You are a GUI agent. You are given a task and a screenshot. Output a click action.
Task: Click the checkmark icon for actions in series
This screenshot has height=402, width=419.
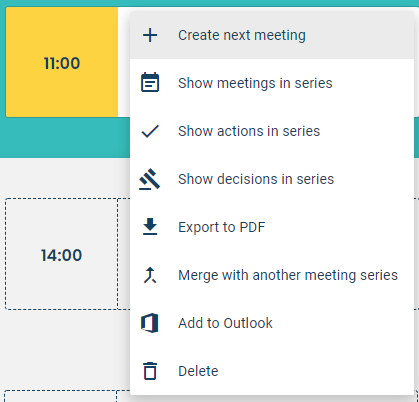pos(150,131)
